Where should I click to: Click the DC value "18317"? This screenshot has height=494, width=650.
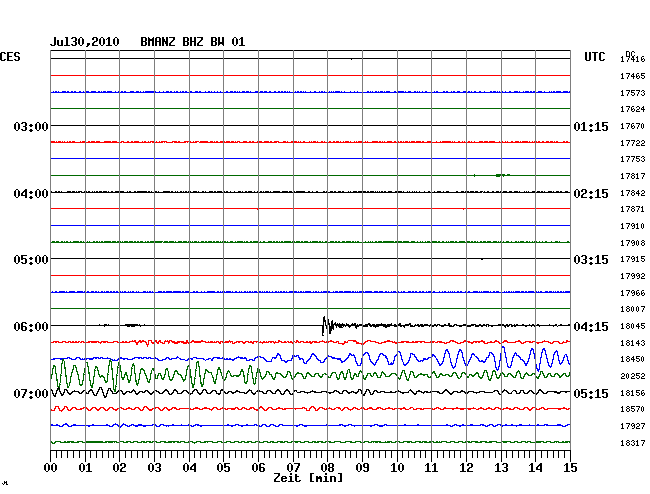(x=633, y=443)
